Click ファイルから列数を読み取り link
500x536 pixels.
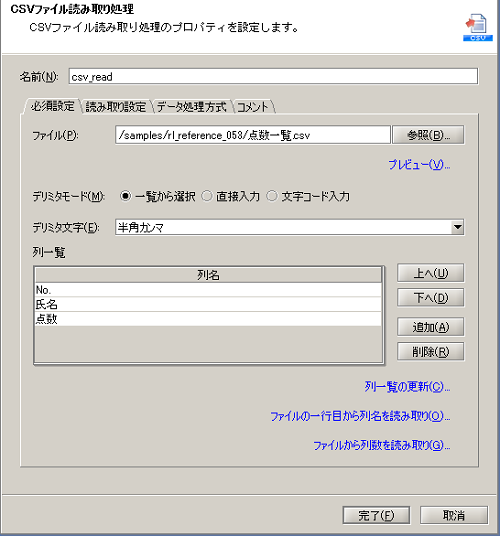coord(382,445)
